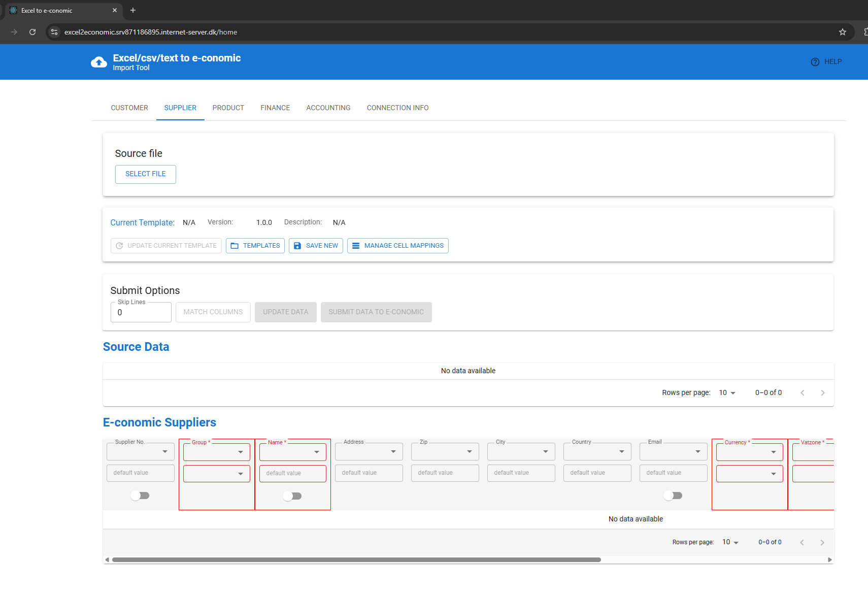Open the City column dropdown
The image size is (868, 592).
click(521, 451)
